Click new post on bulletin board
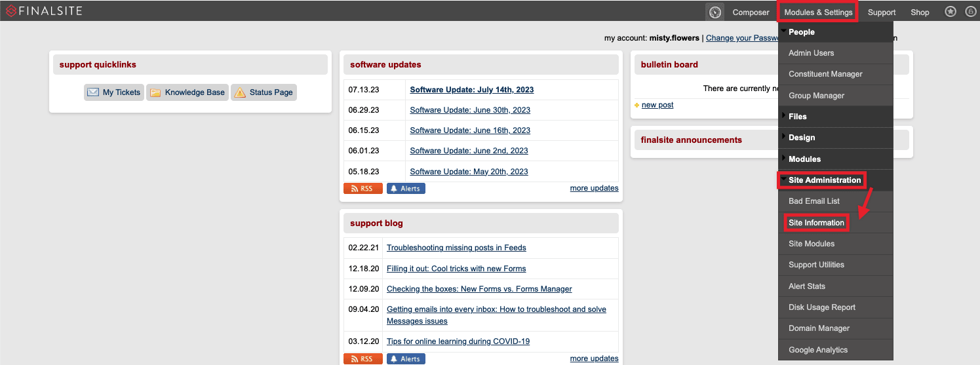 coord(657,105)
